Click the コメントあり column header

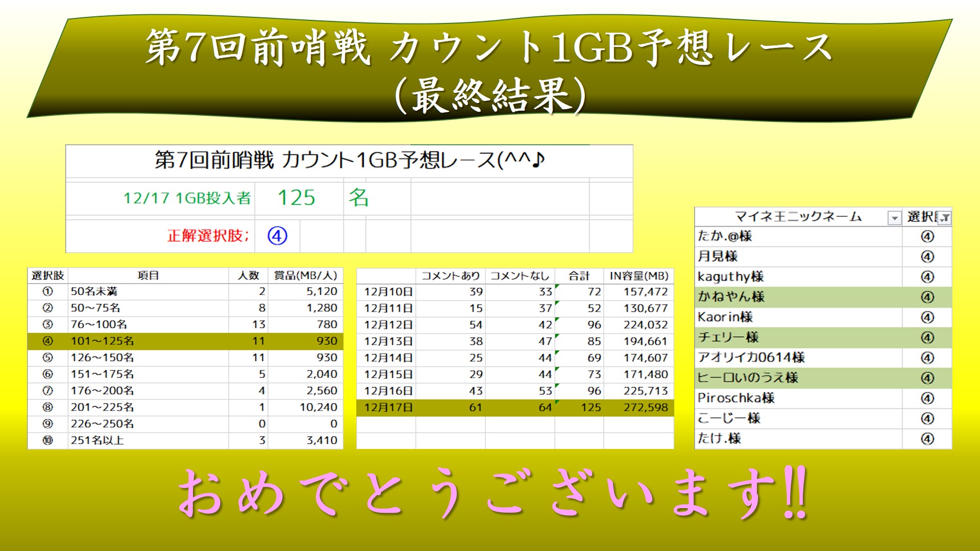coord(450,276)
